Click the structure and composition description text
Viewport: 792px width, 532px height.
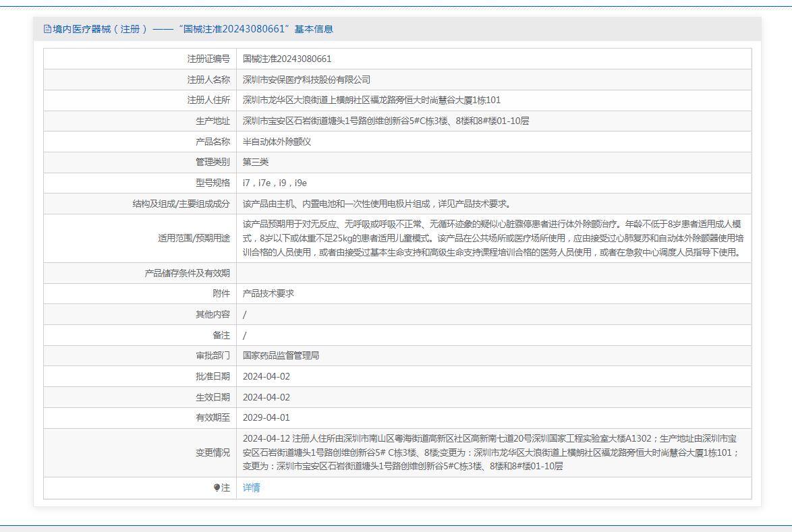point(378,204)
